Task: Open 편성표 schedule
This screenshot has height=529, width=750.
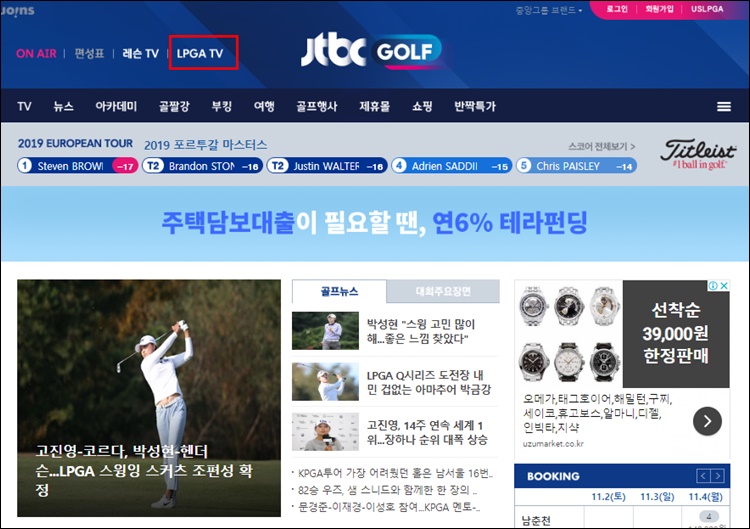Action: 89,53
